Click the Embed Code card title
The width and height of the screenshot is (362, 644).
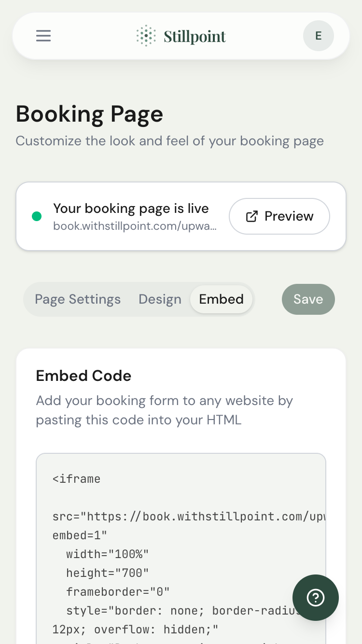(83, 376)
